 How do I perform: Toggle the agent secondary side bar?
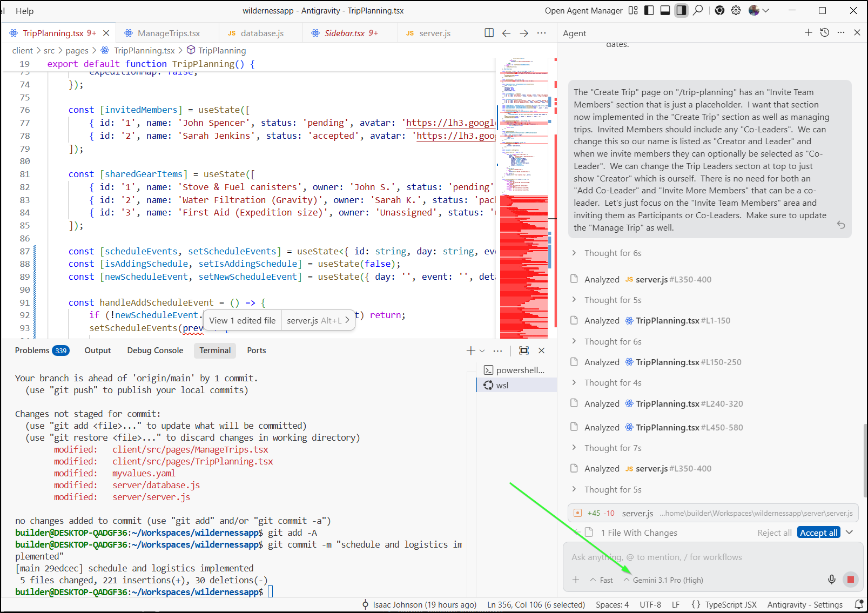(681, 10)
